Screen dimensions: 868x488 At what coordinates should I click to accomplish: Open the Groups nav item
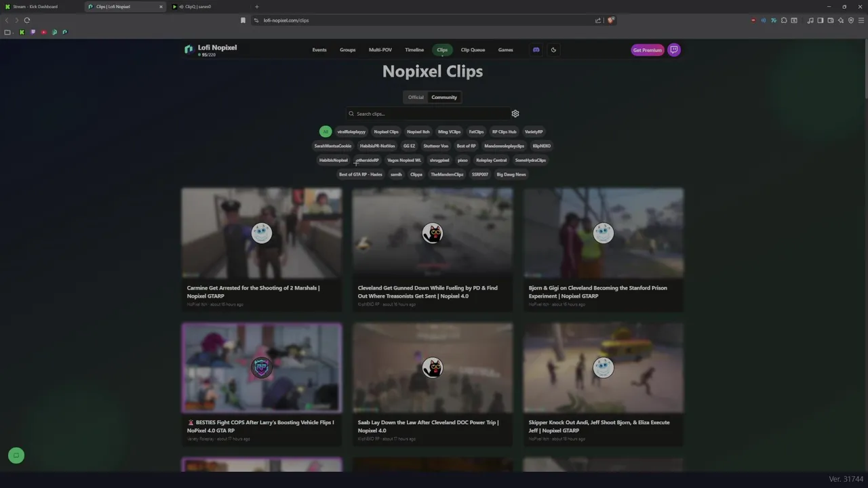(x=347, y=49)
